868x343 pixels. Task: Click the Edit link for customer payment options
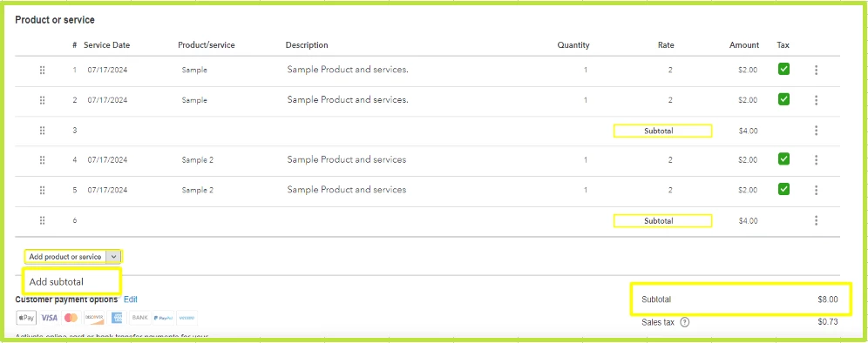131,299
